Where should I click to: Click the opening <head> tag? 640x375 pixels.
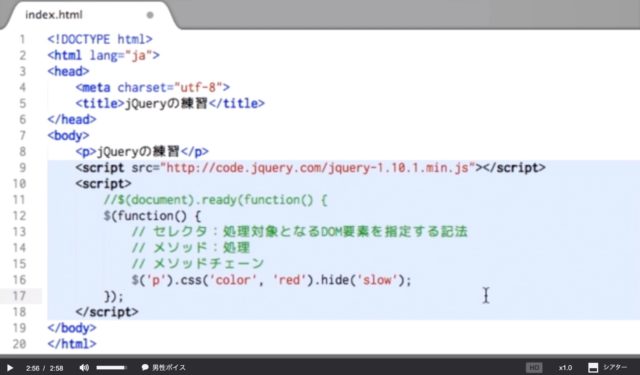pos(68,71)
